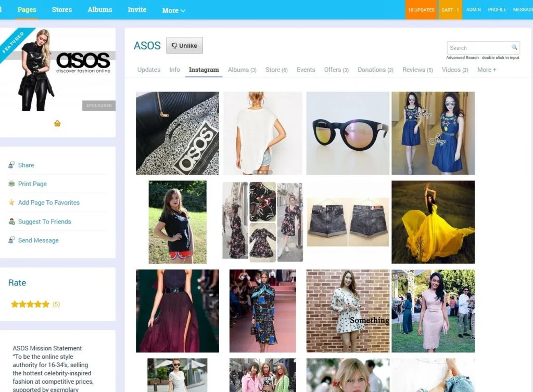The image size is (533, 392).
Task: Open the yellow gown photo
Action: 433,222
